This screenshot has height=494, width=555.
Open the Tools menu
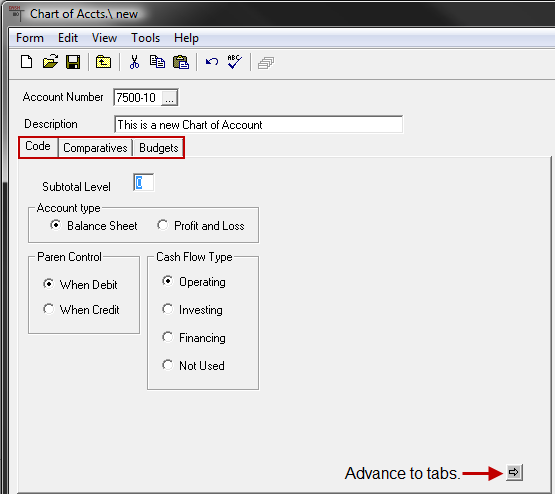(x=145, y=38)
